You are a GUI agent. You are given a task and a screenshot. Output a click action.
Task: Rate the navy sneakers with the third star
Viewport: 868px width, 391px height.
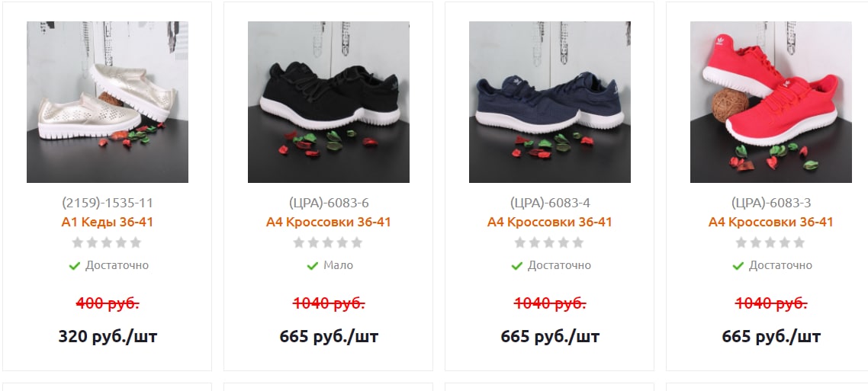[549, 242]
